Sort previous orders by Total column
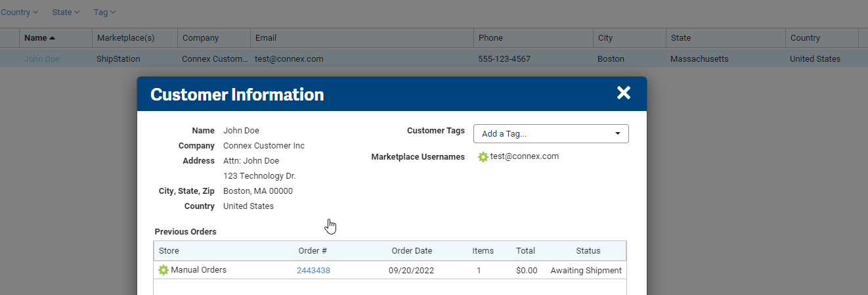868x295 pixels. pyautogui.click(x=525, y=251)
